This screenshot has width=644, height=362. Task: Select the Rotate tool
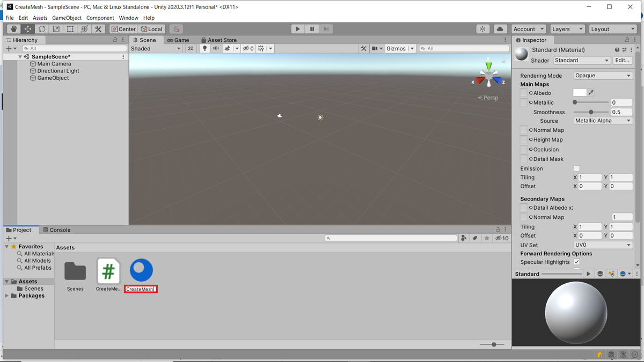tap(41, 29)
